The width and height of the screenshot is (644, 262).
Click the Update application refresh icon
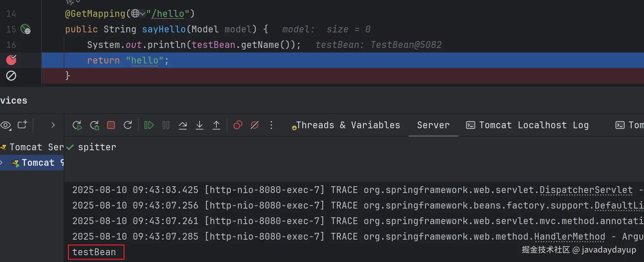[x=128, y=125]
